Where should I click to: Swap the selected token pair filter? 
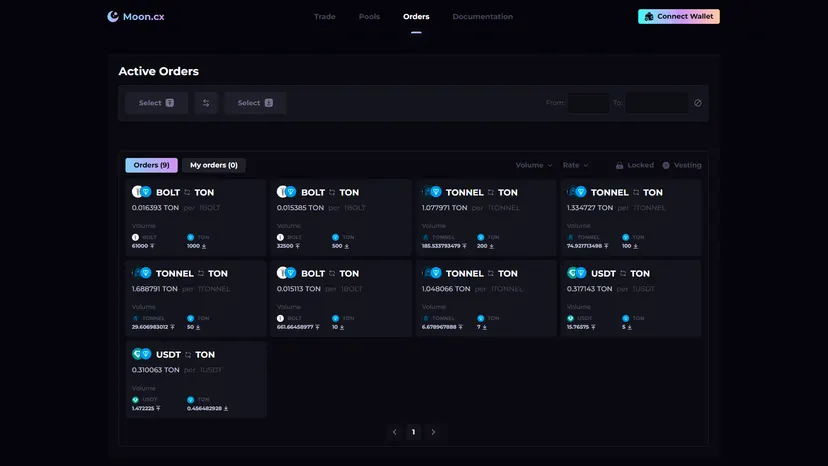tap(206, 103)
